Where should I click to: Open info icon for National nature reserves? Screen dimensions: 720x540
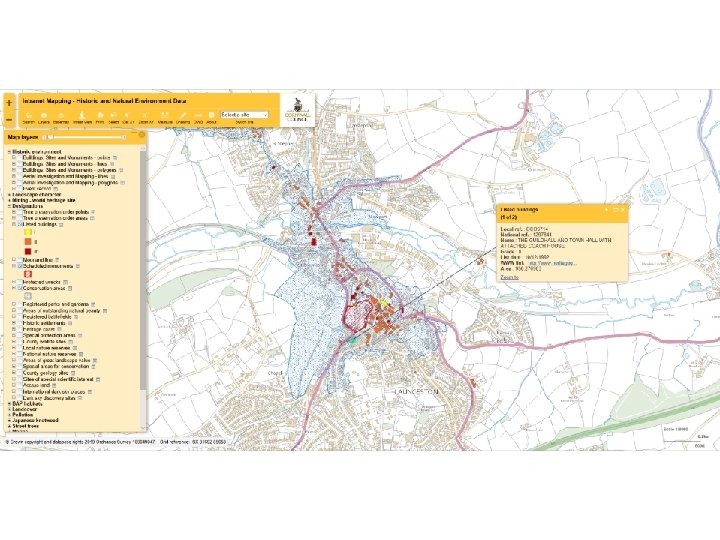[81, 354]
